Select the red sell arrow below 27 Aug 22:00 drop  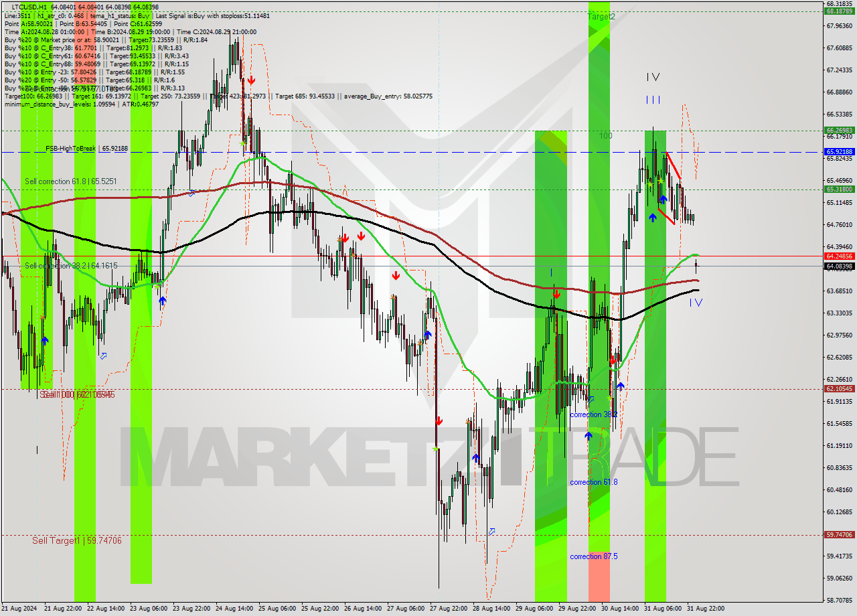pyautogui.click(x=439, y=421)
